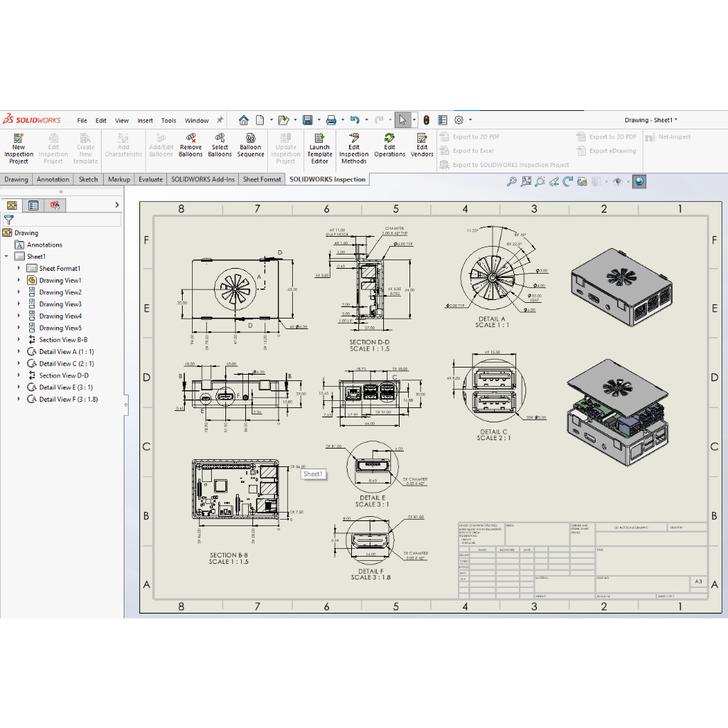Pin the menu bar with pushpin
The width and height of the screenshot is (728, 728).
click(x=220, y=119)
